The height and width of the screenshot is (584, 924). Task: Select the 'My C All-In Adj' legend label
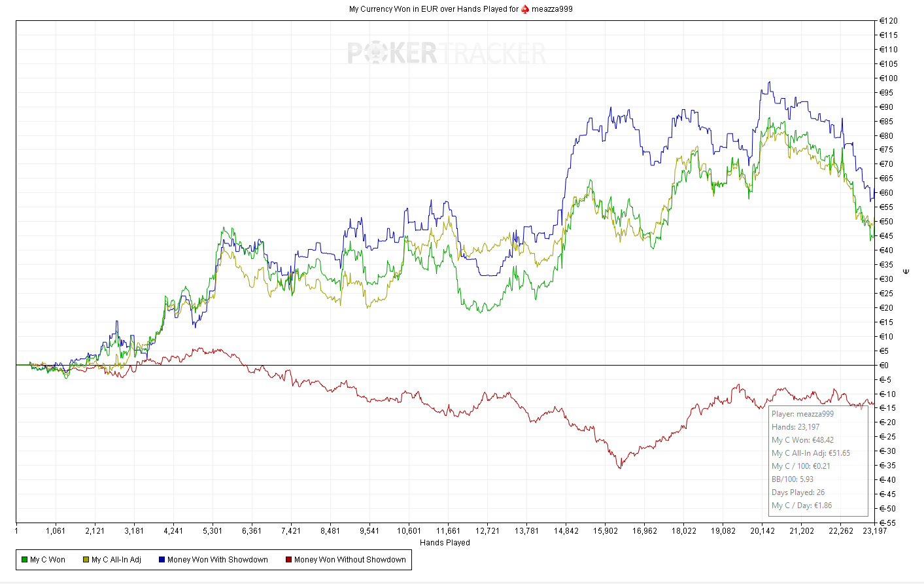[x=116, y=560]
